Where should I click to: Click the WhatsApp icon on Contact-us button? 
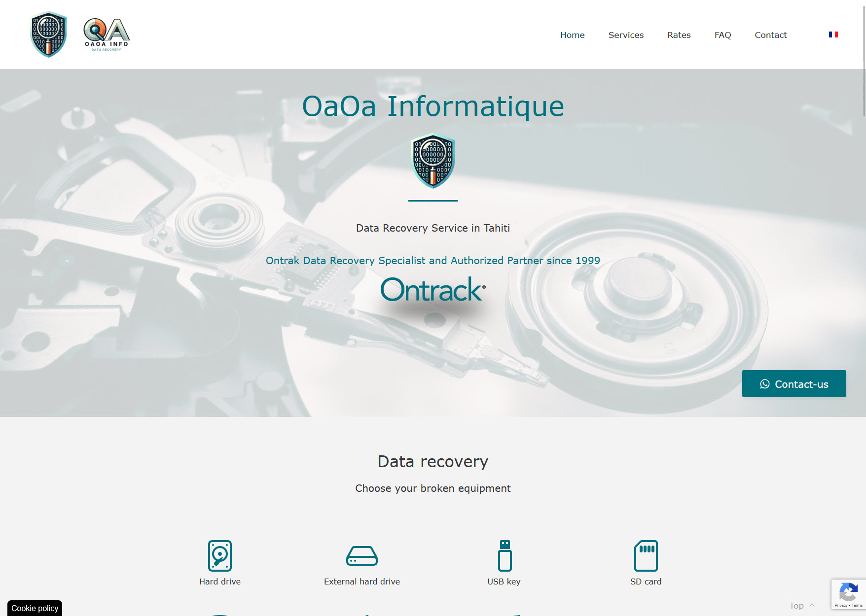pyautogui.click(x=765, y=384)
